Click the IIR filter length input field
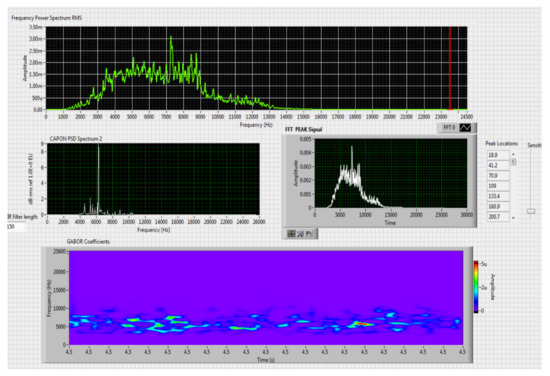The height and width of the screenshot is (376, 550). 16,227
